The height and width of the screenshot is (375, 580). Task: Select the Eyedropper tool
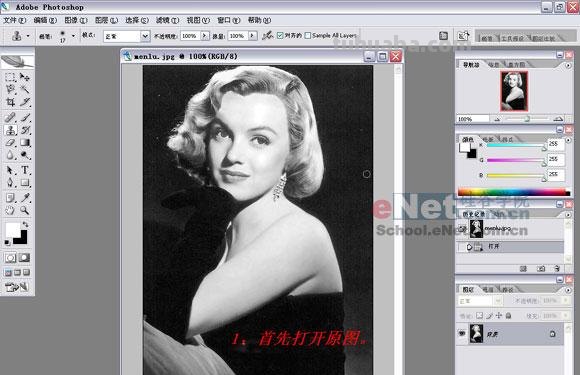click(25, 197)
